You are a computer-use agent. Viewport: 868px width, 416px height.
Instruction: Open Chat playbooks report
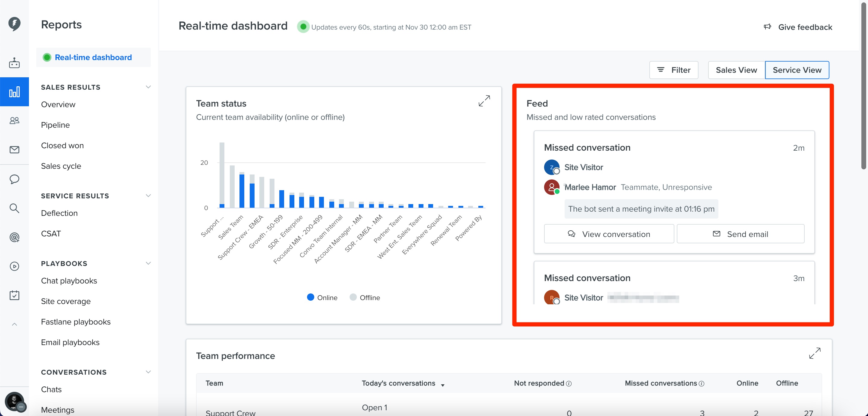click(69, 281)
